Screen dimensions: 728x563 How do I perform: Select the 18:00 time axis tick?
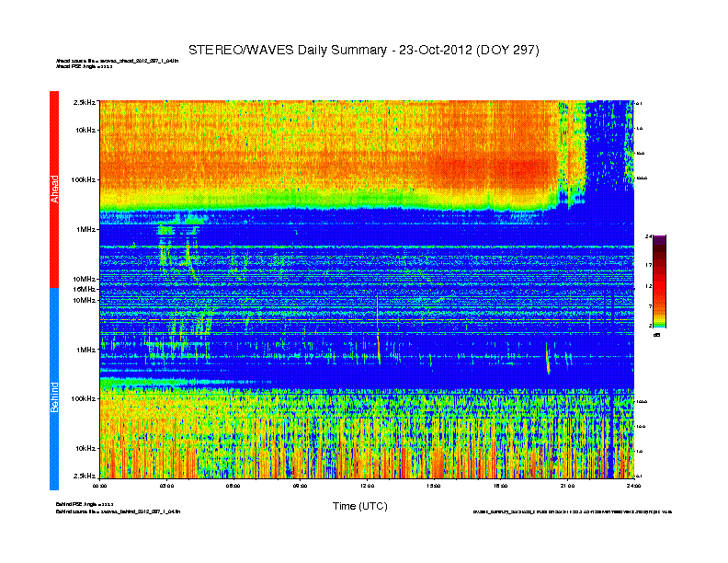tap(501, 485)
